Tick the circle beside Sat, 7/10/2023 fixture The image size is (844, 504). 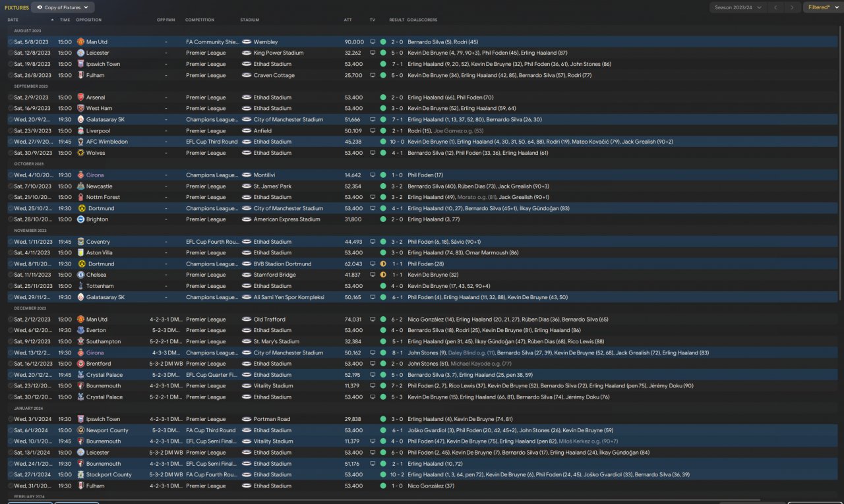(11, 186)
